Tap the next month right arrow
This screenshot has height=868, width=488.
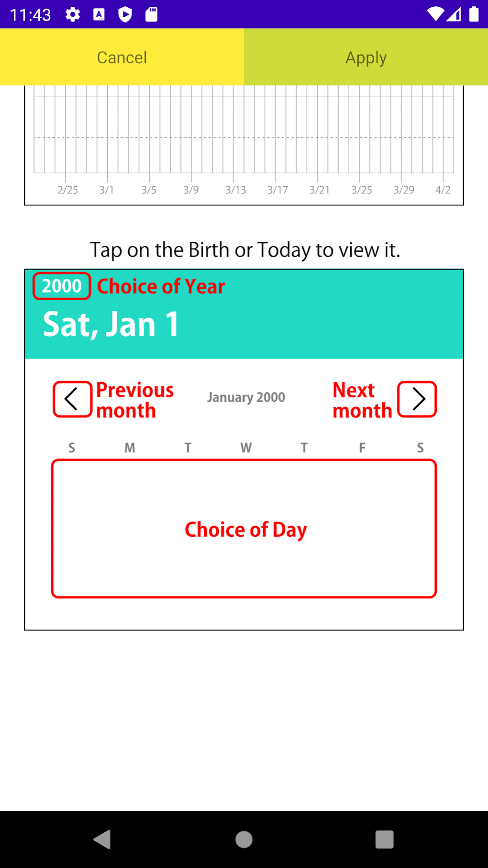coord(417,399)
